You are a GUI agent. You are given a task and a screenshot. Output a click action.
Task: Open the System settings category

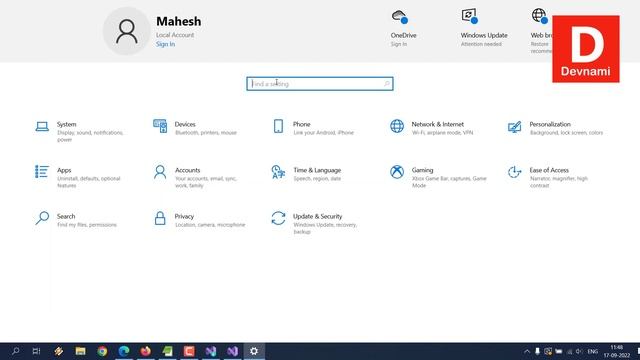pos(80,131)
